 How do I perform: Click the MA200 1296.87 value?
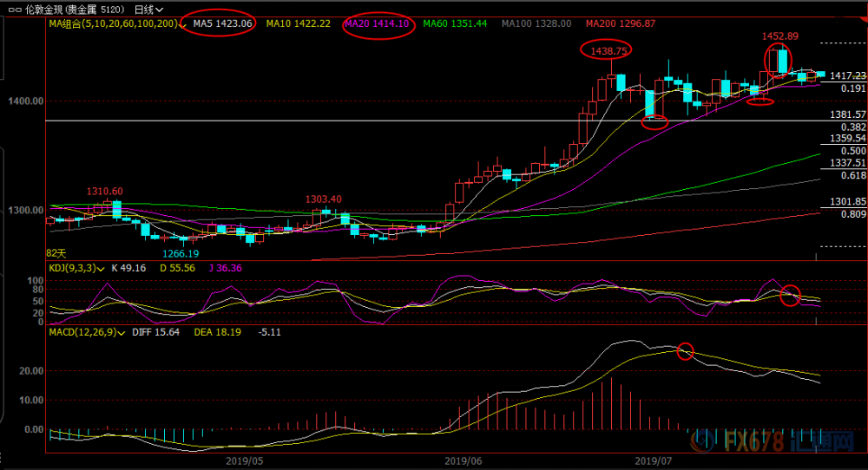[621, 23]
